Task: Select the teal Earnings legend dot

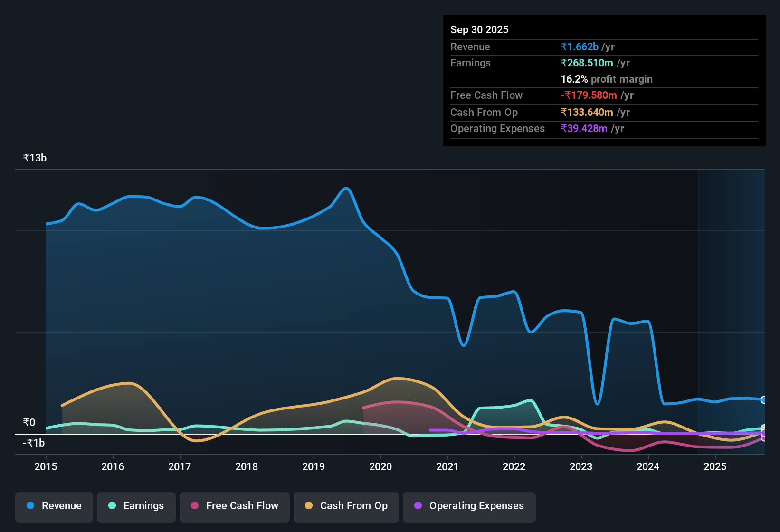Action: (x=112, y=506)
